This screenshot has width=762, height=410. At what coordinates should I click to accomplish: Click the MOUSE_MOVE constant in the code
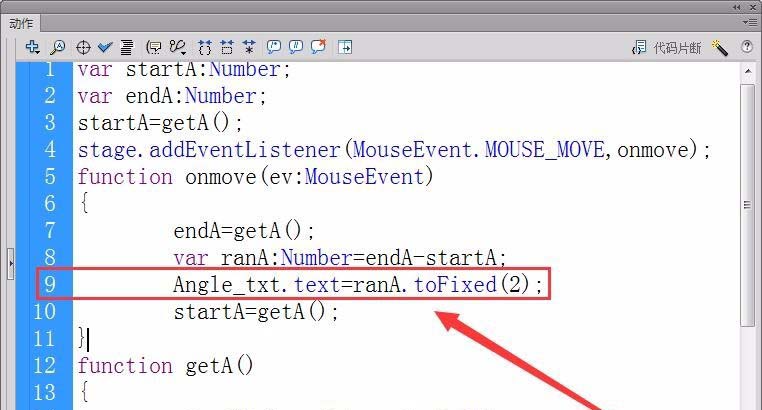click(x=544, y=150)
